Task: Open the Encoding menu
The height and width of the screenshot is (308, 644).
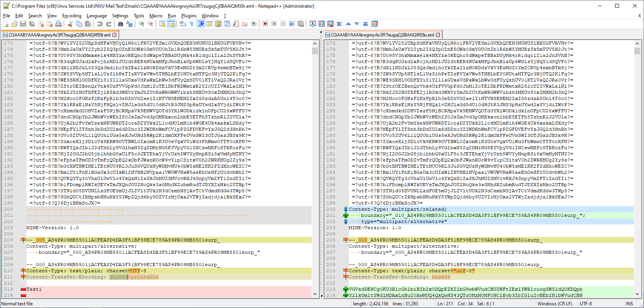Action: 72,16
